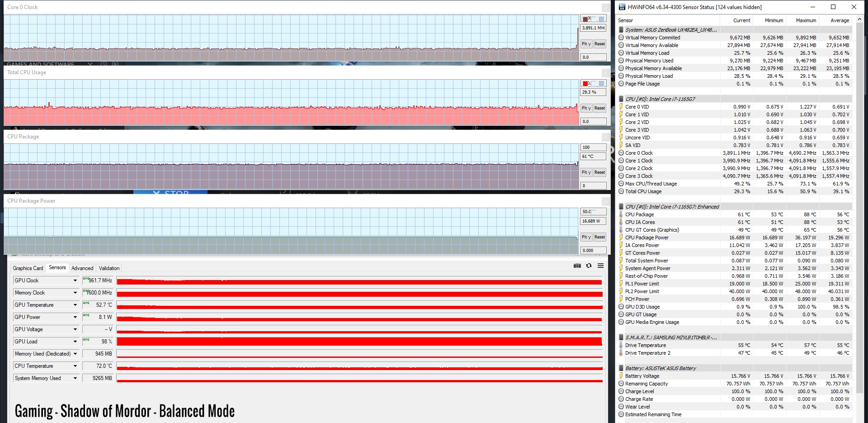Click the Rest-of-Chip Power row label

point(646,276)
